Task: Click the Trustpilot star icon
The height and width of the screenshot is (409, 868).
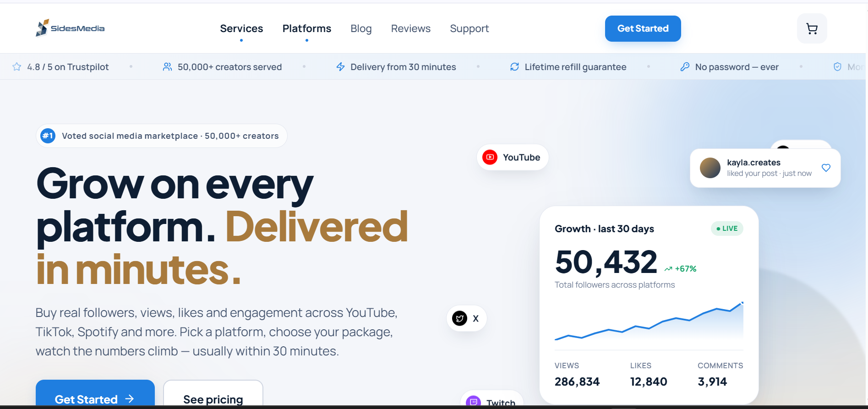Action: [17, 67]
